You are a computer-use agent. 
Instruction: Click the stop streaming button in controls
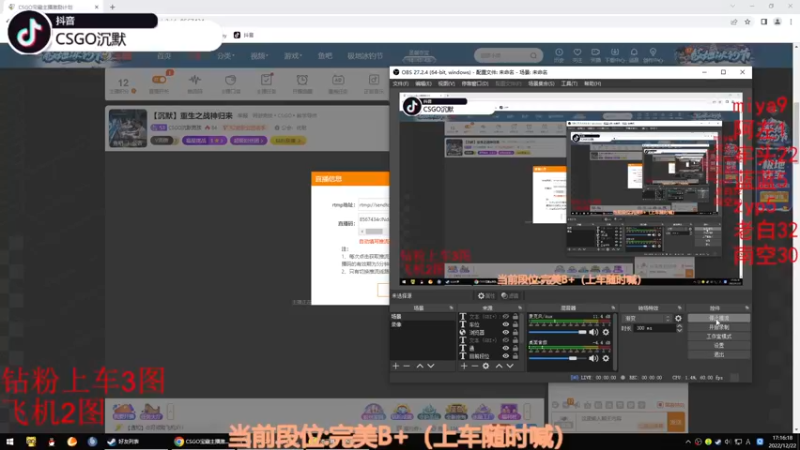coord(719,318)
